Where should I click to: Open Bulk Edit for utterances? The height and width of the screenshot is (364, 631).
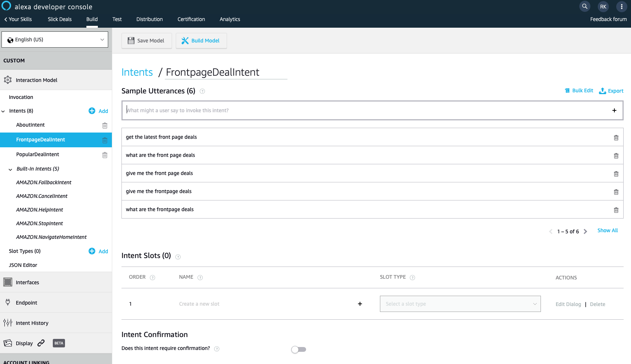pos(579,90)
